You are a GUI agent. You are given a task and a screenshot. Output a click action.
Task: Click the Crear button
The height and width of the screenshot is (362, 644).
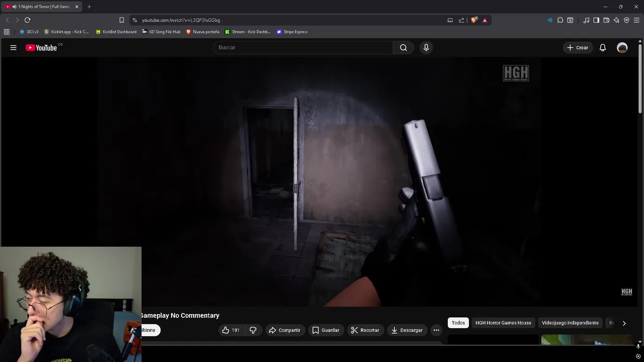coord(578,48)
